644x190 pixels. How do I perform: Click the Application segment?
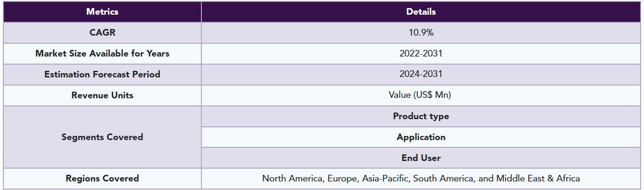pyautogui.click(x=421, y=137)
